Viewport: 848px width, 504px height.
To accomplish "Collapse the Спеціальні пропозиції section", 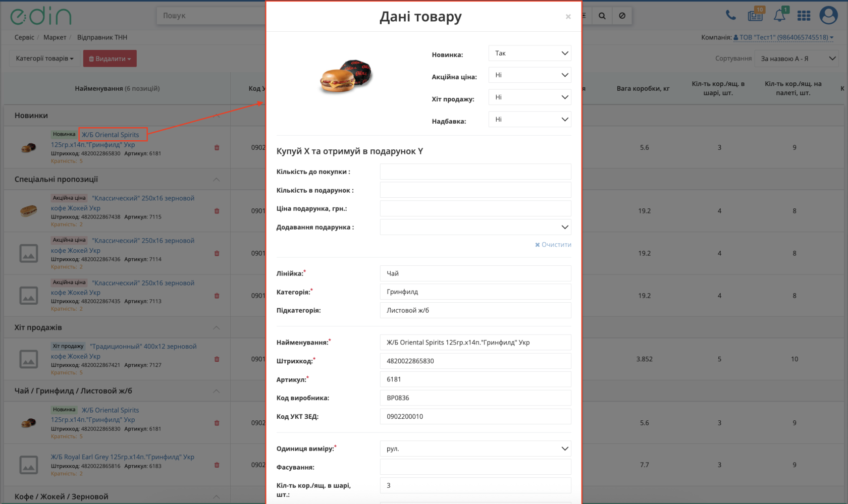I will (216, 180).
